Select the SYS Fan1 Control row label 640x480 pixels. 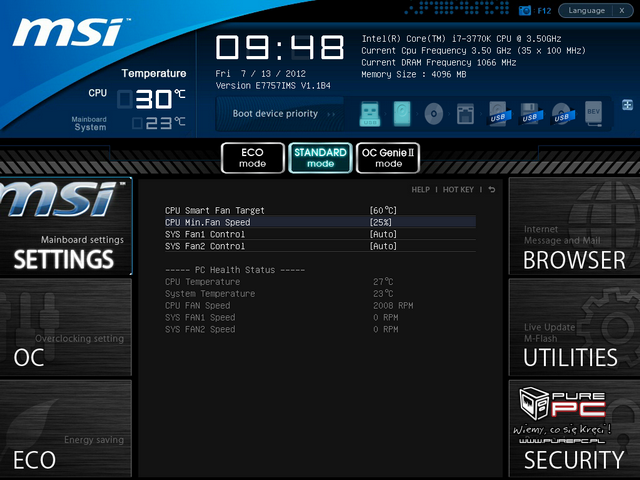(x=205, y=234)
